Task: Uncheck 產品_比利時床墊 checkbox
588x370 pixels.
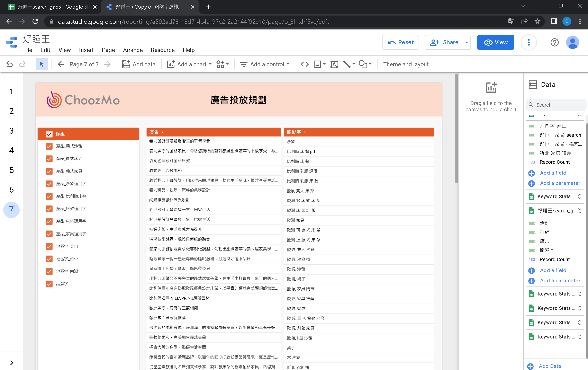Action: pyautogui.click(x=49, y=196)
